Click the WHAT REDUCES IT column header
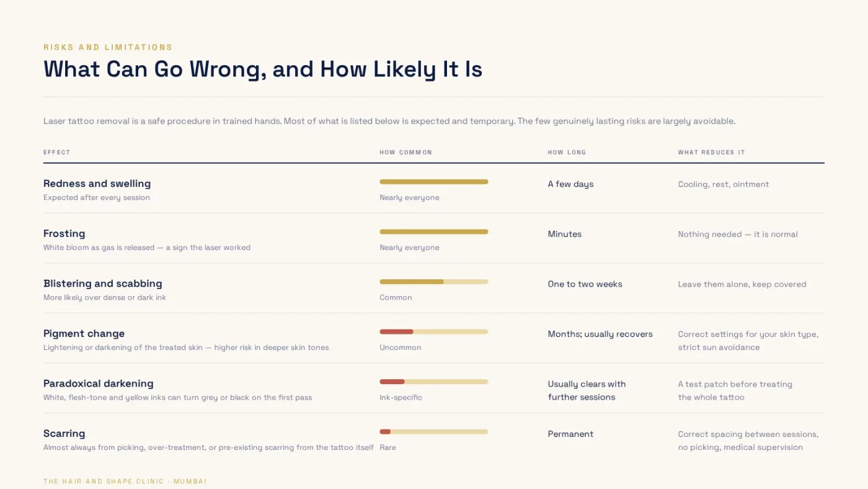868x489 pixels. pos(711,152)
